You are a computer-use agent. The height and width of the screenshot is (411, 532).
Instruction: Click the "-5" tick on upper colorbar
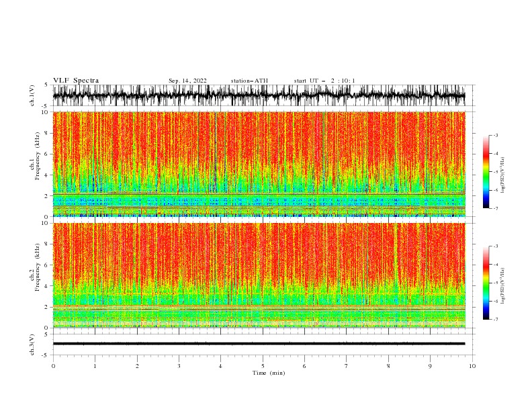496,172
